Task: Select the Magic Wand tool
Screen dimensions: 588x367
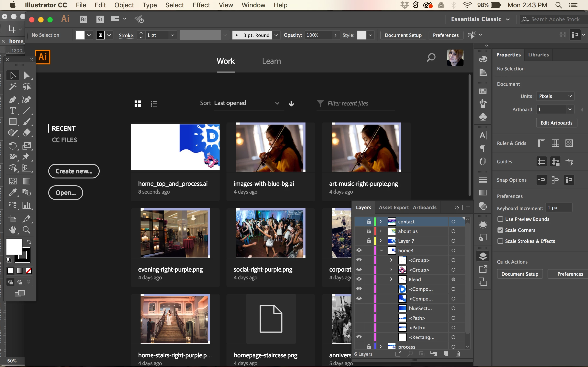Action: point(12,86)
